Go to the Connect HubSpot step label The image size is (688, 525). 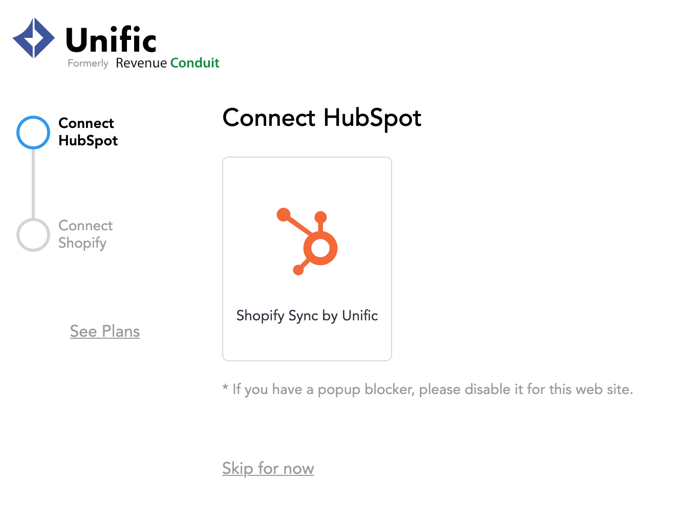(88, 132)
